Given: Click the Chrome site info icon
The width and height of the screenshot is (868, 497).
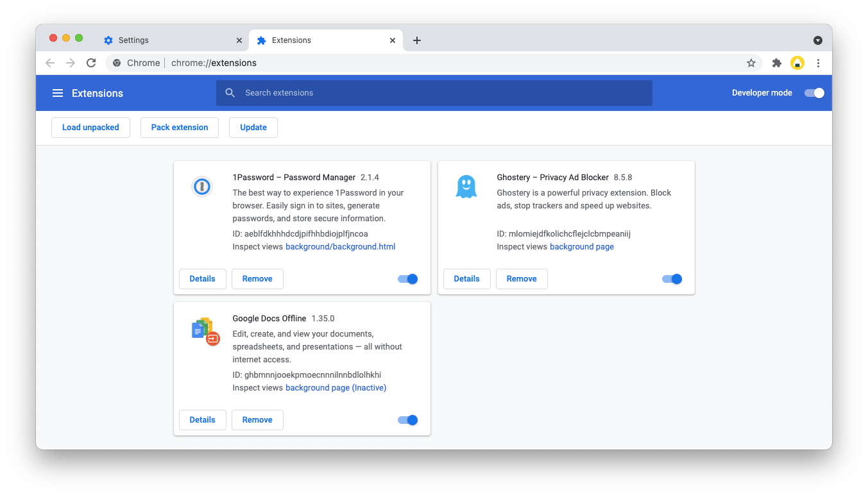Looking at the screenshot, I should [x=117, y=63].
